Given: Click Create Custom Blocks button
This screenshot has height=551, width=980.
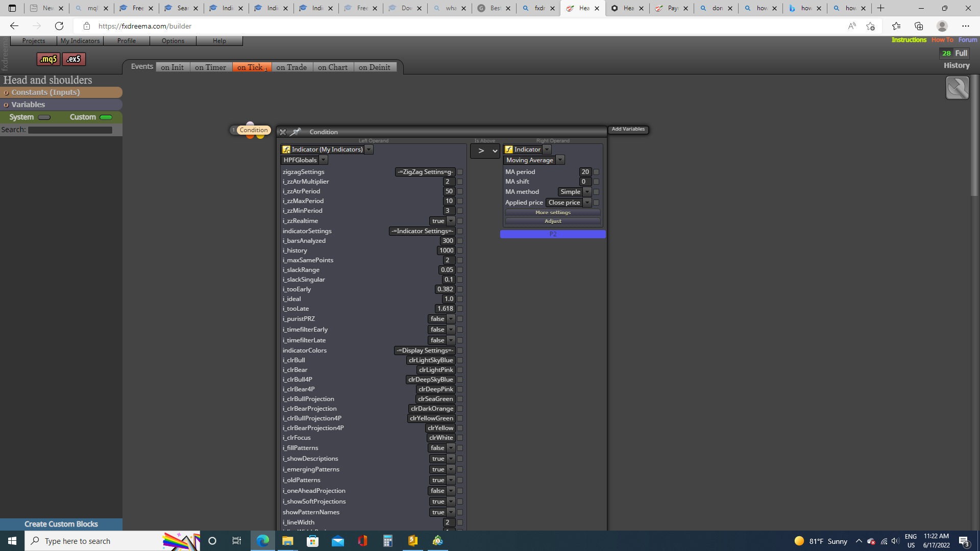Looking at the screenshot, I should point(61,524).
